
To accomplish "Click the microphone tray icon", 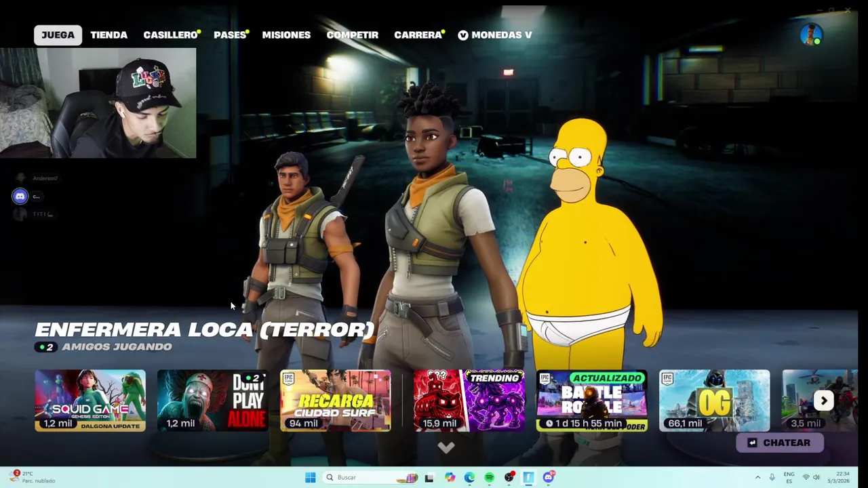I will (x=772, y=477).
